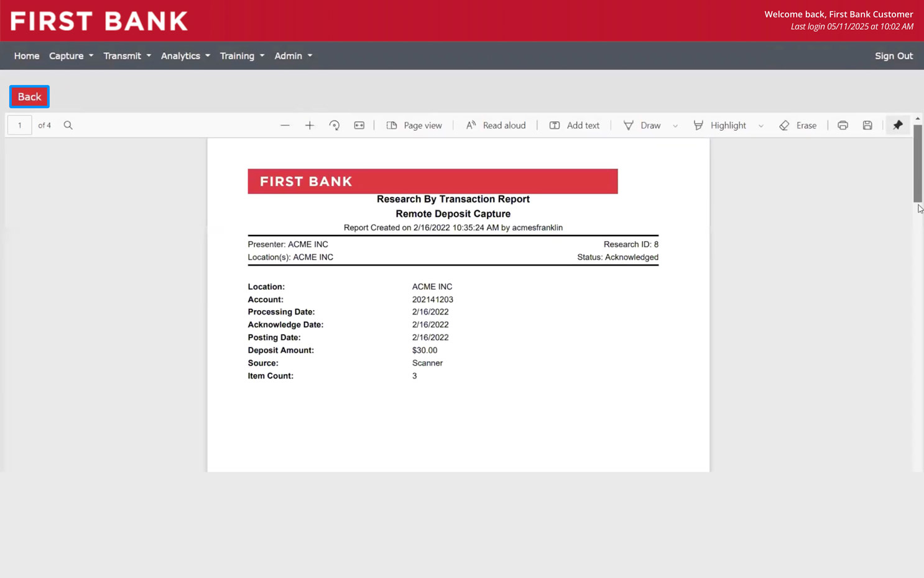This screenshot has height=578, width=924.
Task: Zoom in with the plus icon
Action: pos(310,126)
